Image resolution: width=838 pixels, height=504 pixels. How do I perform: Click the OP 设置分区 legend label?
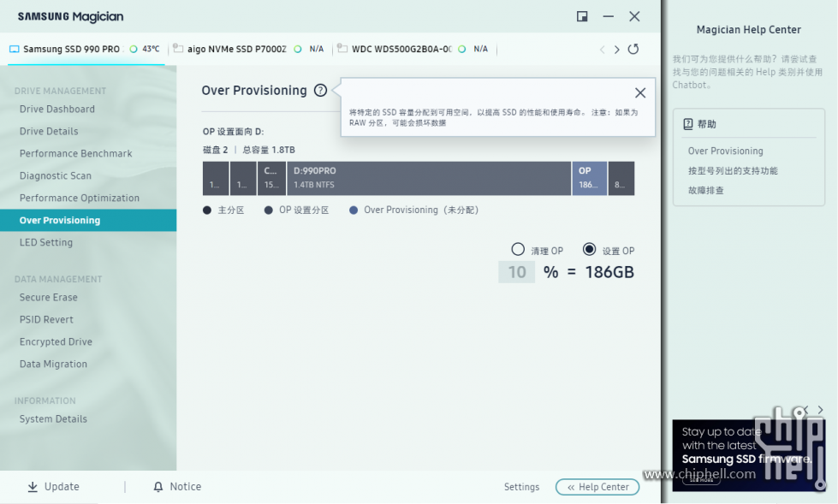[x=304, y=210]
